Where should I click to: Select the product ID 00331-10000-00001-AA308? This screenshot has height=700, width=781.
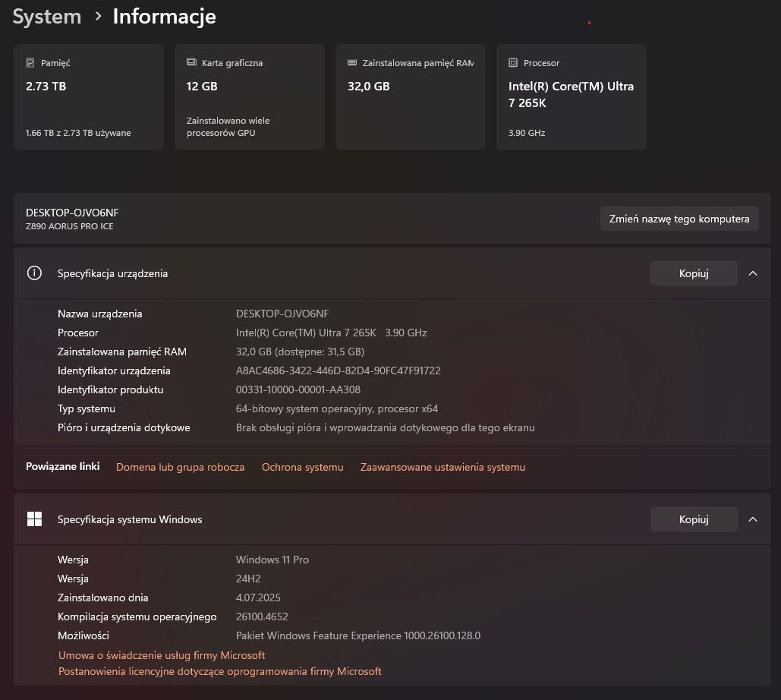pos(298,389)
